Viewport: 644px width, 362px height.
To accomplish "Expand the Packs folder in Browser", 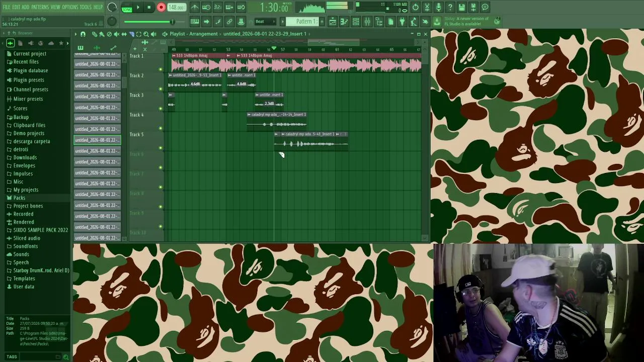I will [x=19, y=198].
